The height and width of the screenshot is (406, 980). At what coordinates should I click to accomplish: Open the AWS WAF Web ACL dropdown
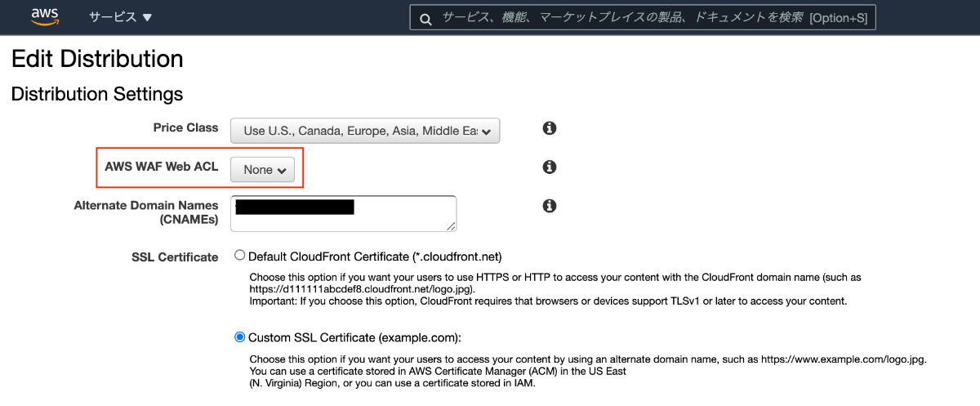(263, 170)
